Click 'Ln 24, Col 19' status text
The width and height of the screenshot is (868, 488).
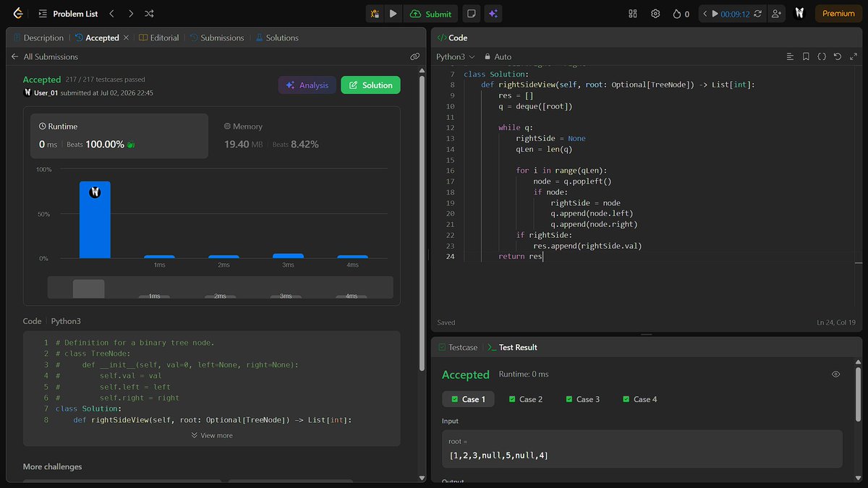pyautogui.click(x=835, y=322)
